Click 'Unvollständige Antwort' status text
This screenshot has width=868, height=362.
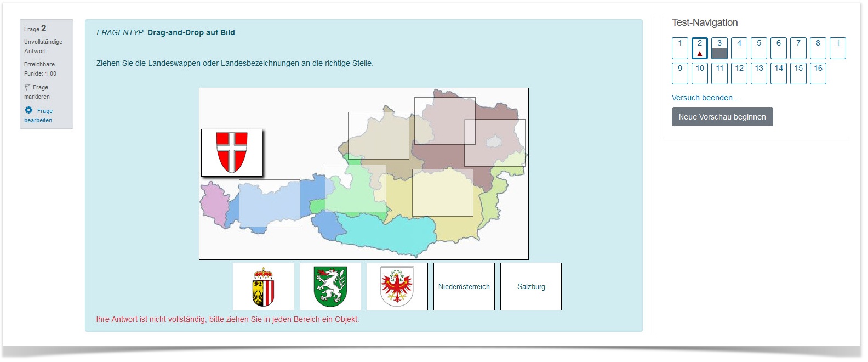tap(43, 46)
